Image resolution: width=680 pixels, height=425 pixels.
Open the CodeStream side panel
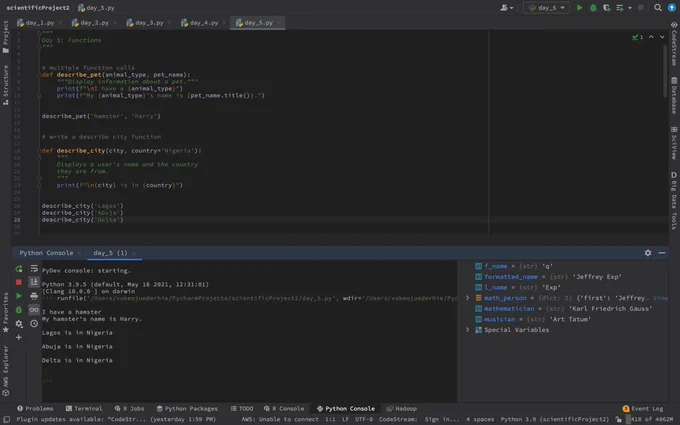tap(674, 44)
